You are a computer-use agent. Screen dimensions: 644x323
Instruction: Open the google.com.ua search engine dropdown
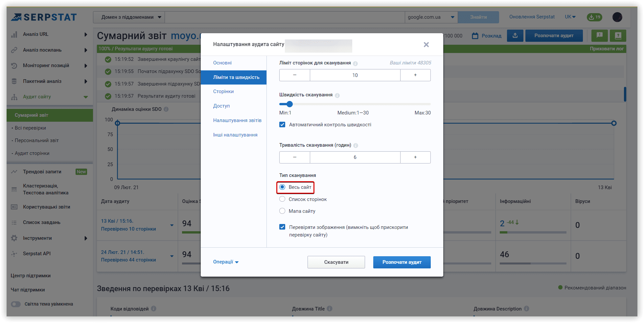pos(431,17)
